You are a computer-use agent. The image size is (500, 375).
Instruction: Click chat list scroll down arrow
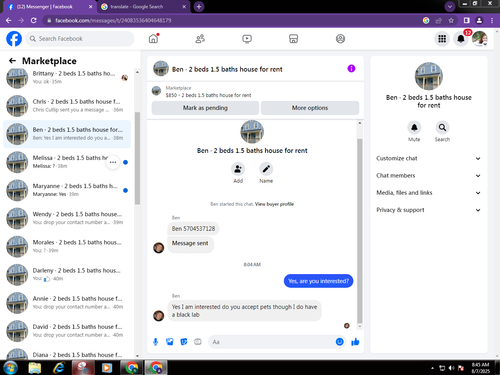(x=137, y=356)
